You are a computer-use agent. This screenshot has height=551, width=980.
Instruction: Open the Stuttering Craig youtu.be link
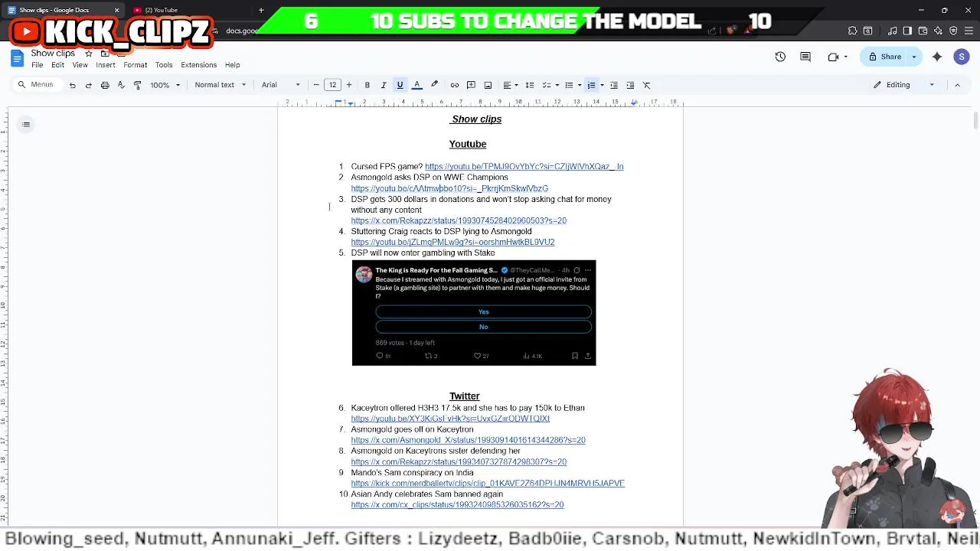pyautogui.click(x=452, y=243)
